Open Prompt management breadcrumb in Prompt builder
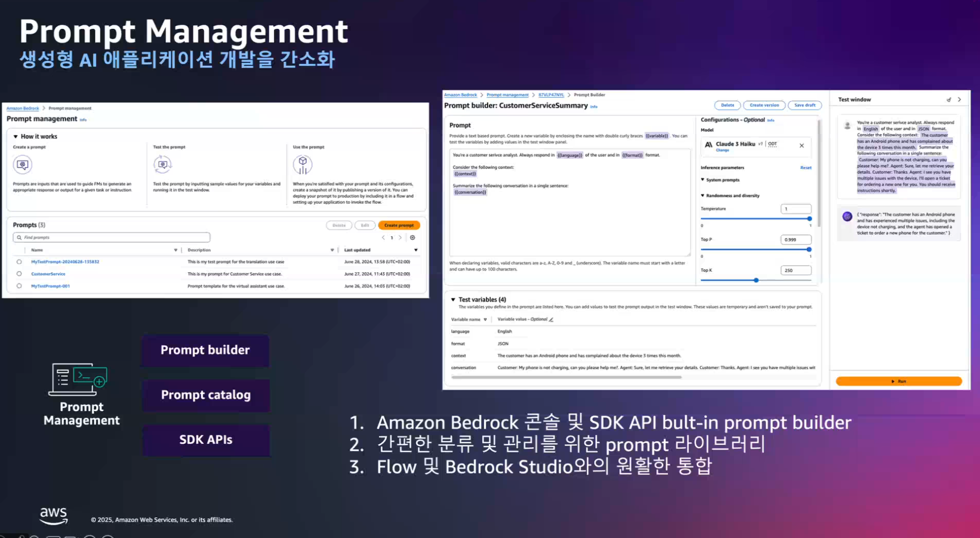This screenshot has height=538, width=980. pos(507,95)
